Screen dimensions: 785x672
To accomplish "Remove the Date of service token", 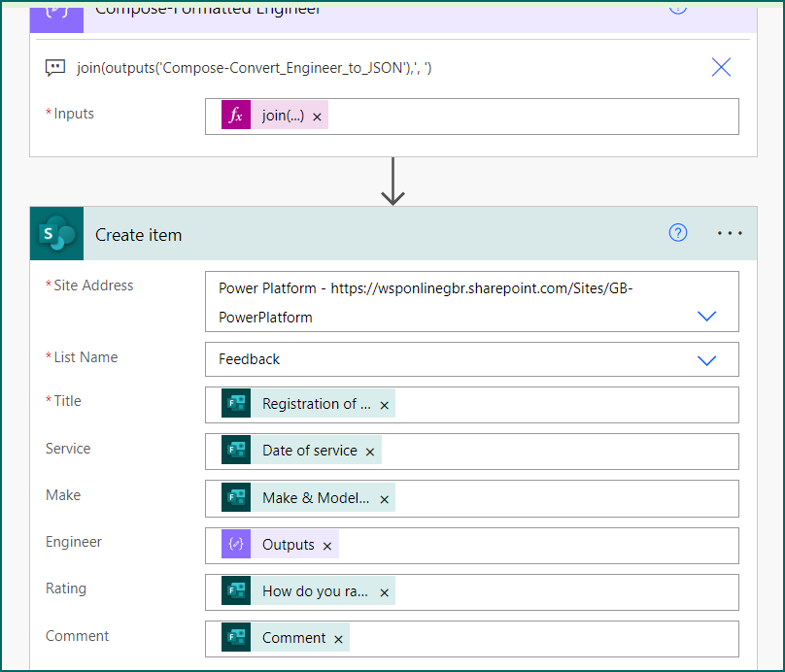I will tap(370, 452).
